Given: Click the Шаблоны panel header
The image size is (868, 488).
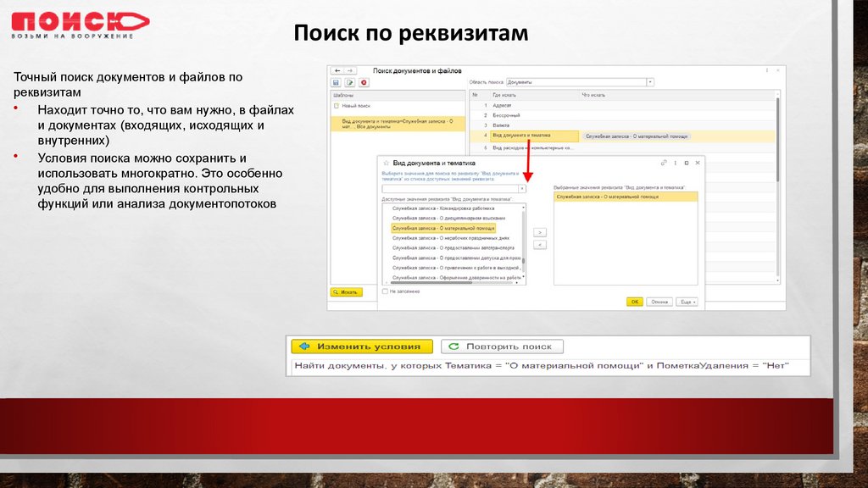Looking at the screenshot, I should coord(398,95).
